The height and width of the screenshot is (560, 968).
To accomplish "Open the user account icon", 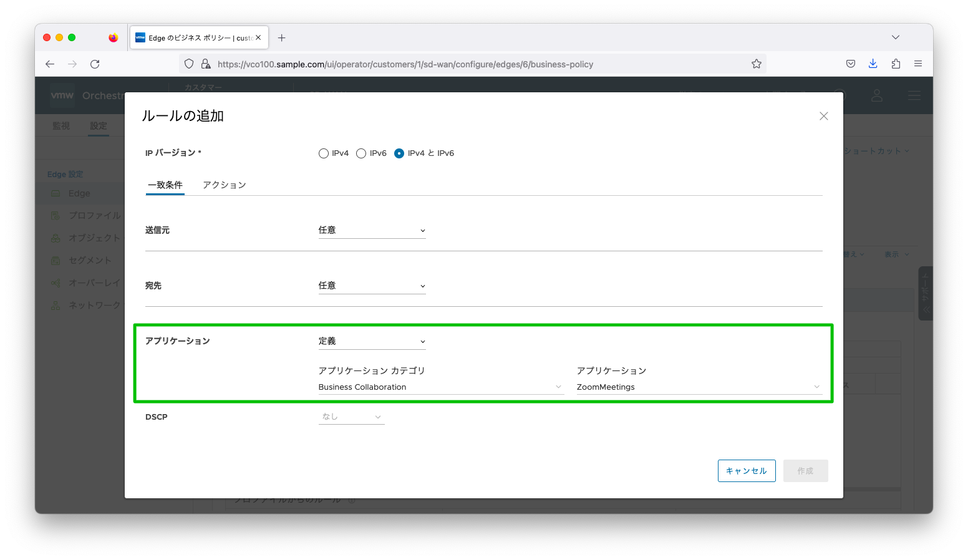I will coord(877,96).
